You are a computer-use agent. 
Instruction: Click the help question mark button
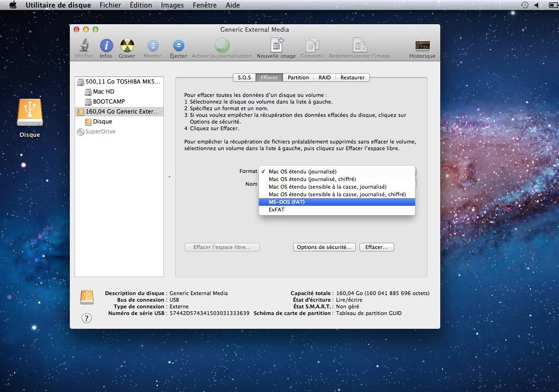tap(86, 318)
